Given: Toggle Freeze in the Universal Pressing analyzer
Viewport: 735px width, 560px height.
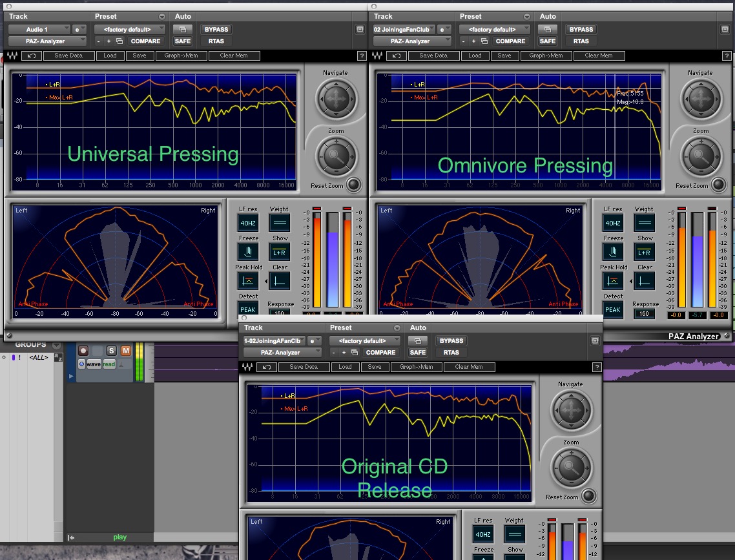Looking at the screenshot, I should click(x=248, y=252).
